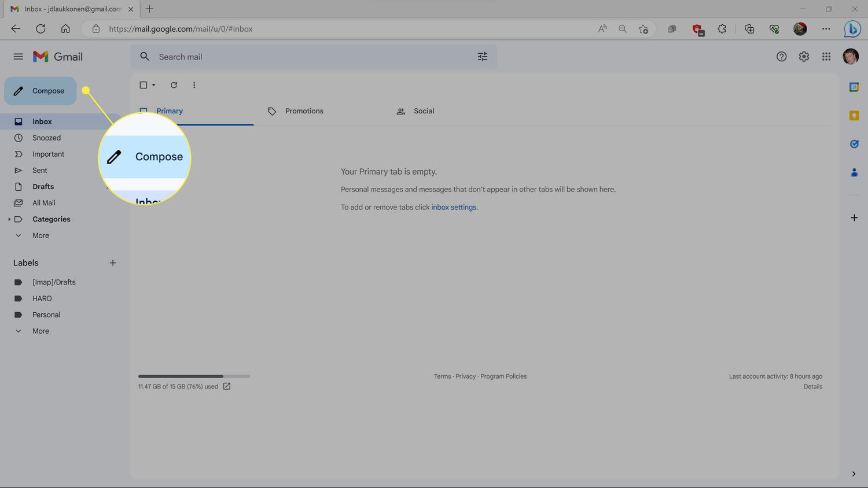Switch to the Promotions tab
The image size is (868, 488).
coord(304,111)
